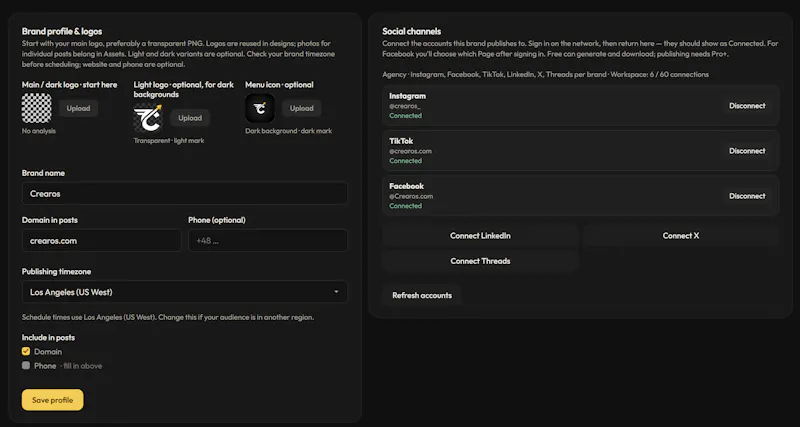The width and height of the screenshot is (800, 427).
Task: Focus the Phone (optional) input field
Action: point(268,240)
